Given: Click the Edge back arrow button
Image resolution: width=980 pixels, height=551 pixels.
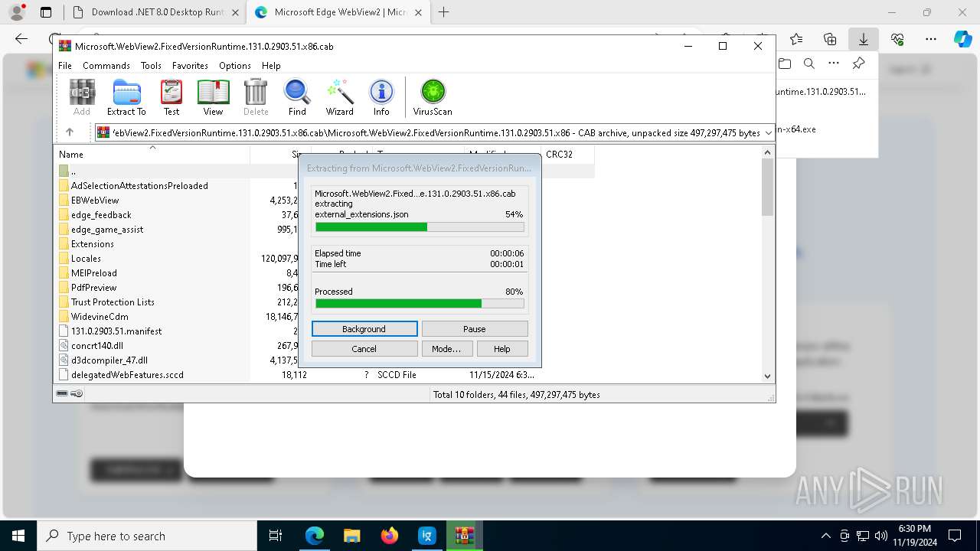Looking at the screenshot, I should tap(21, 39).
